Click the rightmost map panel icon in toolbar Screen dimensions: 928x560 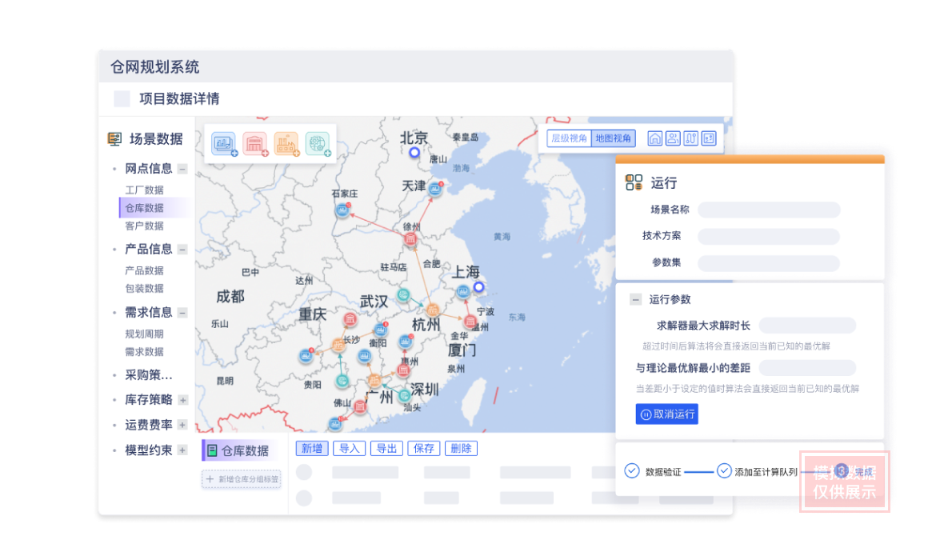pos(709,138)
